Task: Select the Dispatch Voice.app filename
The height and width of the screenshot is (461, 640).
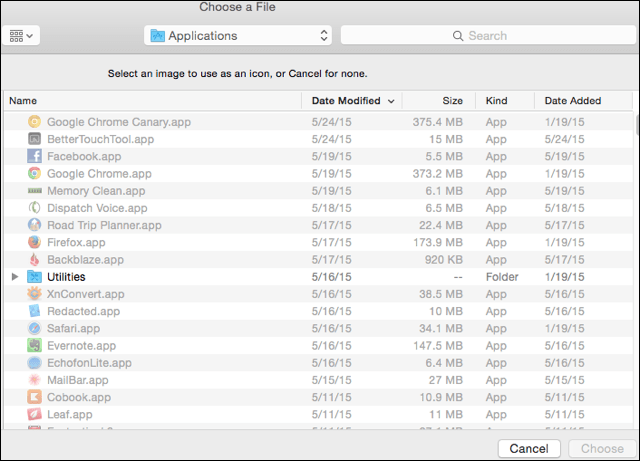Action: 97,208
